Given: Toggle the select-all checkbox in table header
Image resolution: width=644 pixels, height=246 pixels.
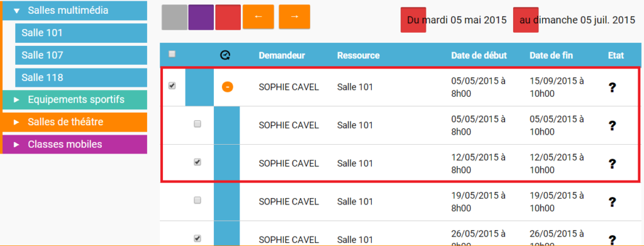Looking at the screenshot, I should [x=172, y=54].
